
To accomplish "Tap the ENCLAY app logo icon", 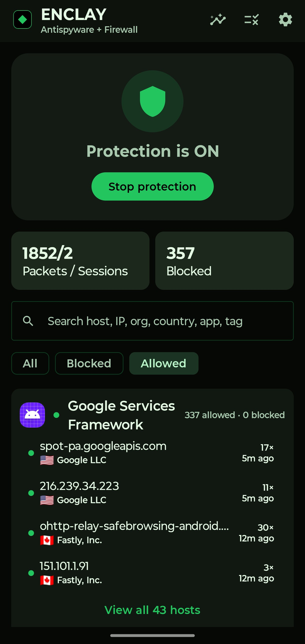I will (x=23, y=20).
